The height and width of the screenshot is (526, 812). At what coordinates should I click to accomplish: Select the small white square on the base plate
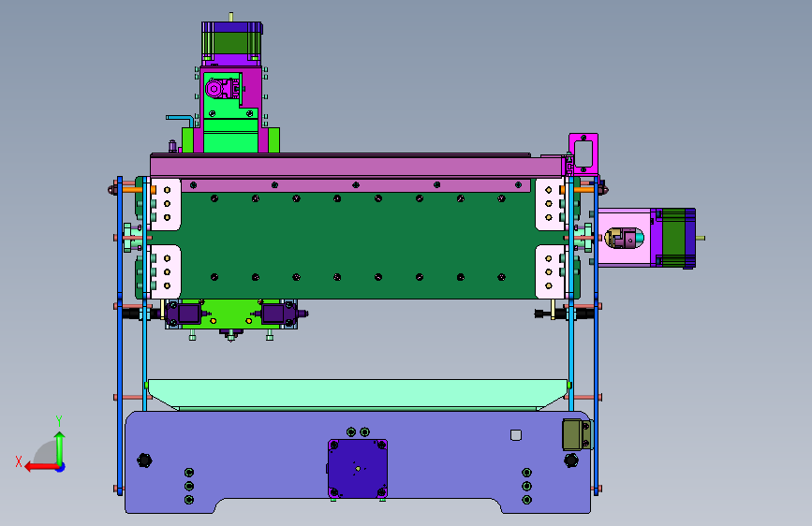tap(516, 435)
